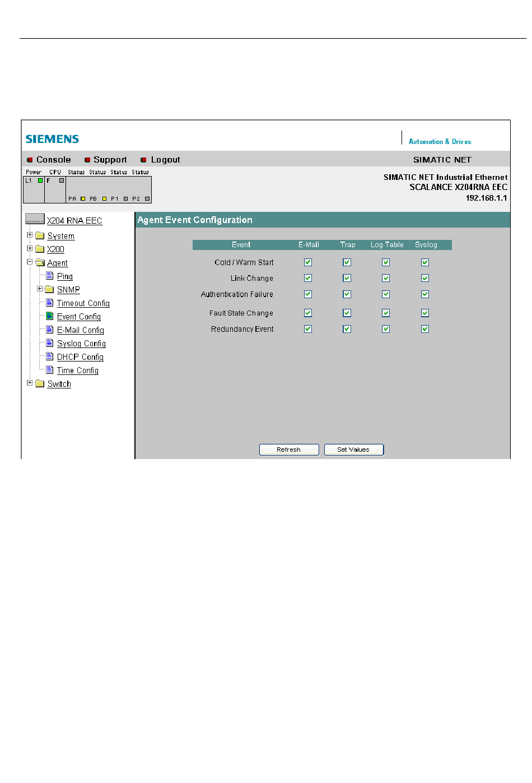
Task: Click the Log Table column header
Action: [x=387, y=245]
